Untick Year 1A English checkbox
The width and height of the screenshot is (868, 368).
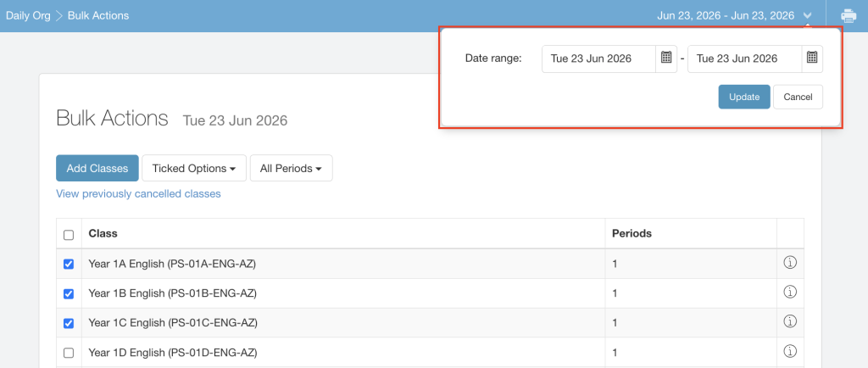[x=69, y=265]
